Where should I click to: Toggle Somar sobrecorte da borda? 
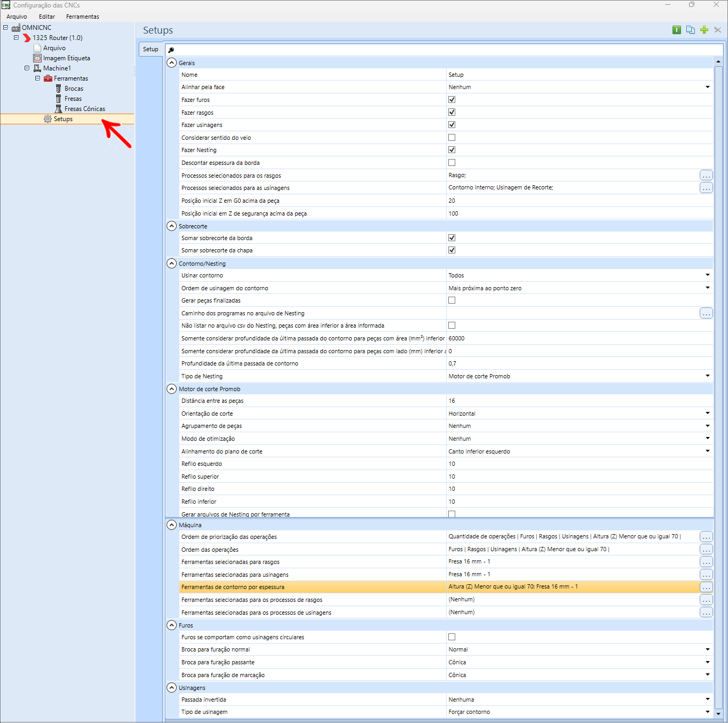point(452,238)
